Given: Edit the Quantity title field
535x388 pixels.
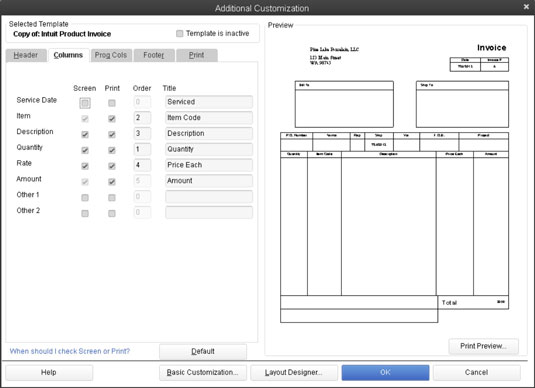Looking at the screenshot, I should [x=209, y=149].
